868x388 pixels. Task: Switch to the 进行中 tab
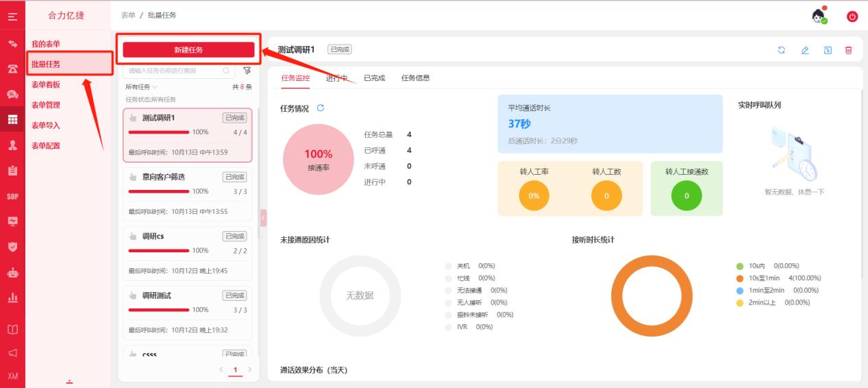336,77
